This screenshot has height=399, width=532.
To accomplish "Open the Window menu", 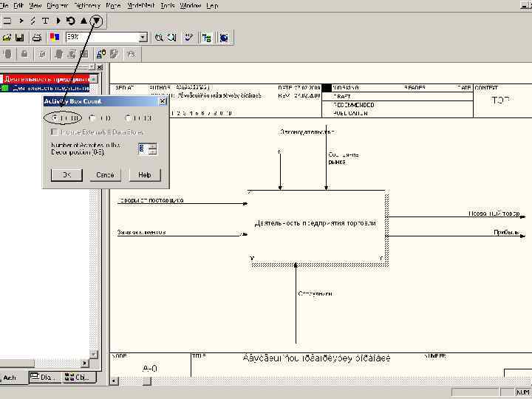I will click(x=191, y=6).
